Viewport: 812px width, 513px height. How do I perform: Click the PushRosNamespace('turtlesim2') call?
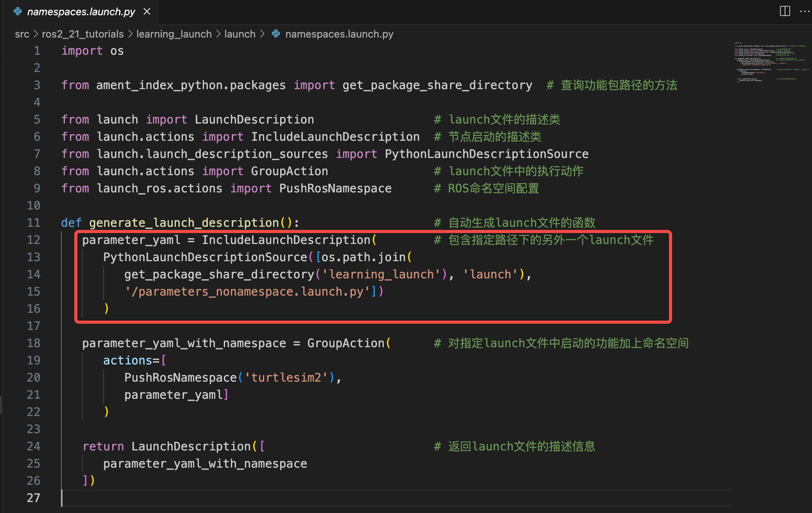229,378
